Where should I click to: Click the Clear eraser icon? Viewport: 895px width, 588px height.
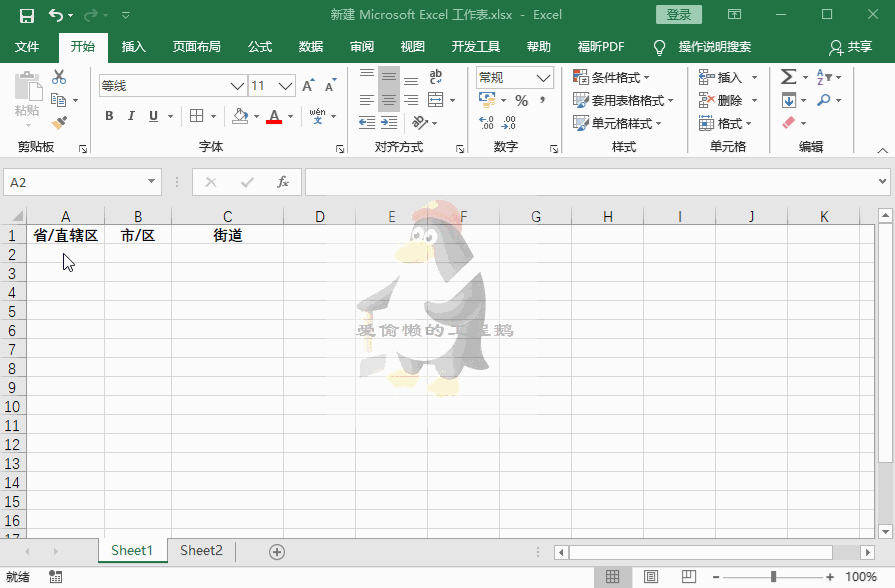point(788,122)
